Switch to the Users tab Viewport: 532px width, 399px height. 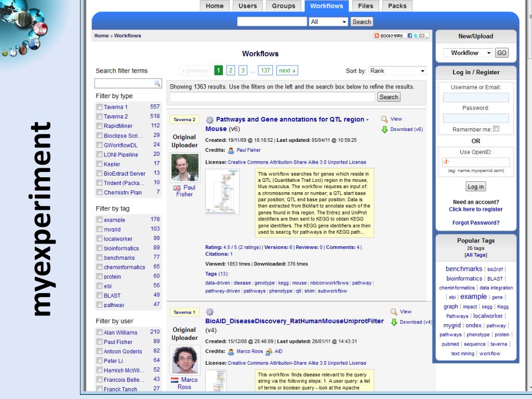[x=248, y=6]
